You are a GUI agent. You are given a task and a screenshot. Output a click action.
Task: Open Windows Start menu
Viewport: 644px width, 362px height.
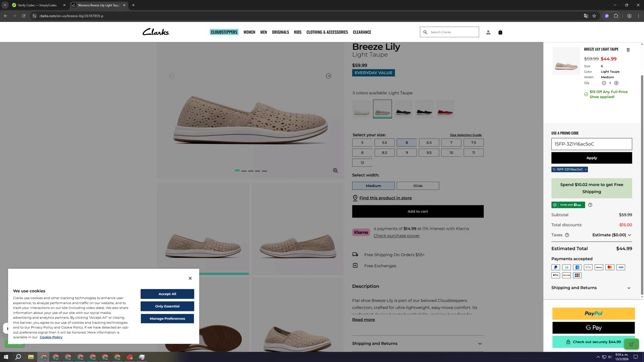click(x=6, y=357)
